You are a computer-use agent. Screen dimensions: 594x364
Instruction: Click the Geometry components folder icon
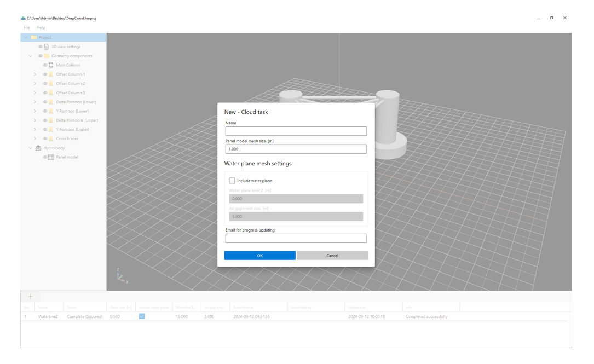(x=47, y=56)
